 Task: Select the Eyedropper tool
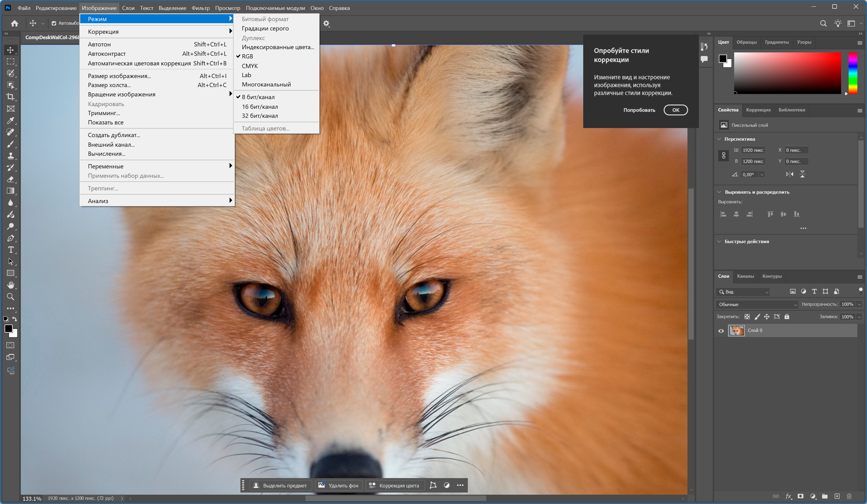[x=11, y=121]
